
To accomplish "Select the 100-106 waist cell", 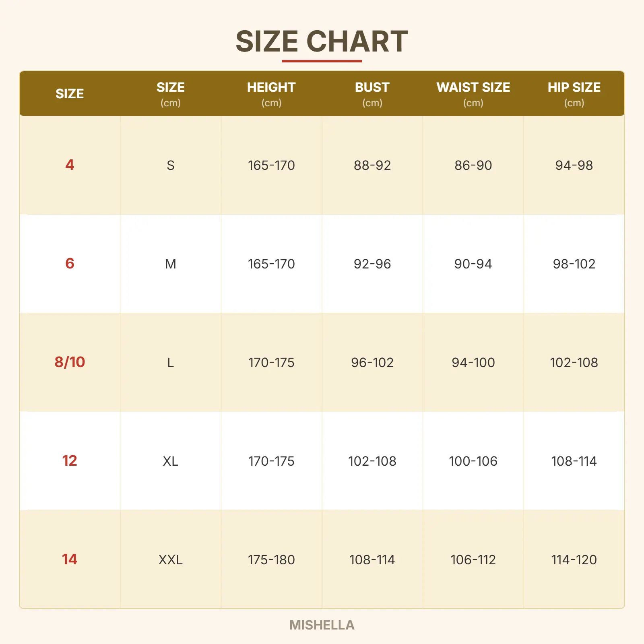I will tap(473, 461).
